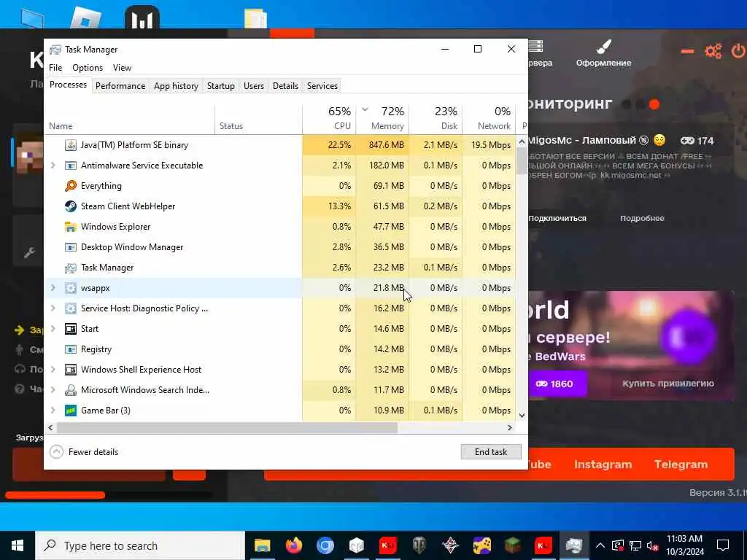This screenshot has width=747, height=560.
Task: Expand Service Host: Diagnostic Policy row
Action: 53,308
